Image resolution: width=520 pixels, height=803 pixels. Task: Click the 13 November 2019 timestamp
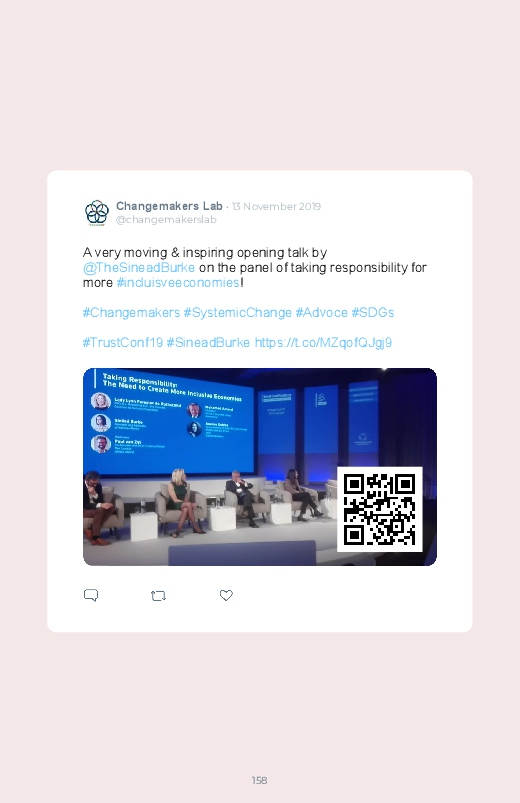(x=276, y=206)
